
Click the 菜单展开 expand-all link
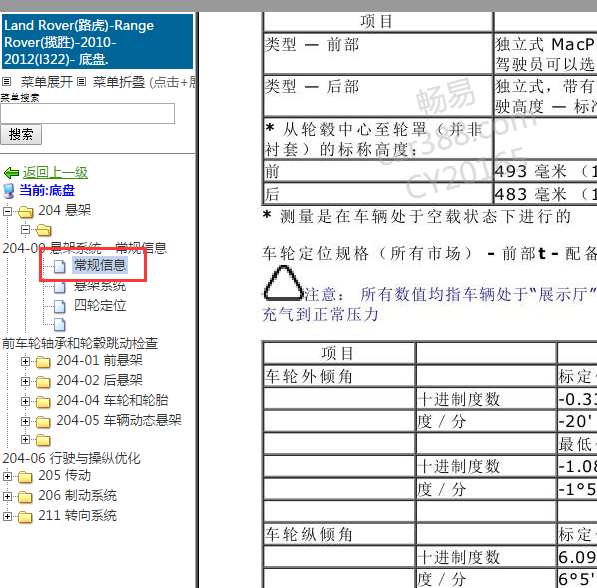pyautogui.click(x=46, y=81)
